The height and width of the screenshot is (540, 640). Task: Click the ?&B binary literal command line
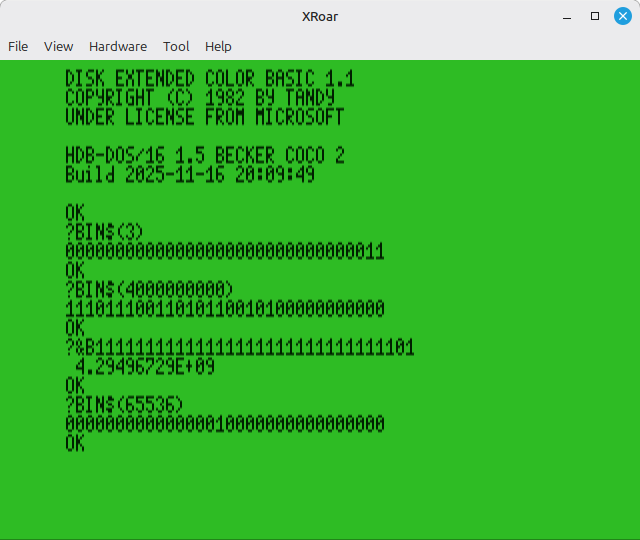point(239,348)
